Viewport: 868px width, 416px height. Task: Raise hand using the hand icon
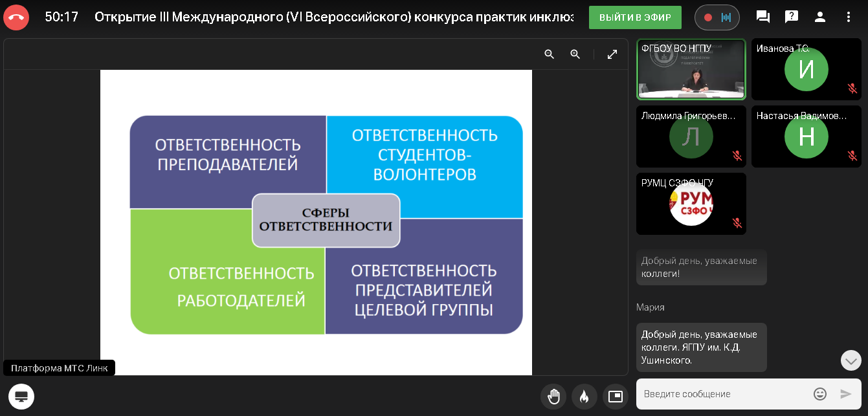tap(553, 396)
